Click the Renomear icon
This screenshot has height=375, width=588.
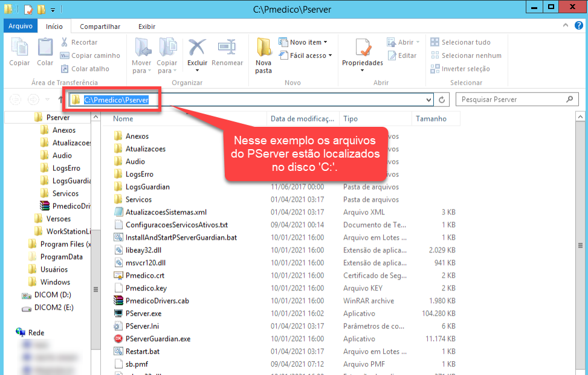pyautogui.click(x=227, y=48)
